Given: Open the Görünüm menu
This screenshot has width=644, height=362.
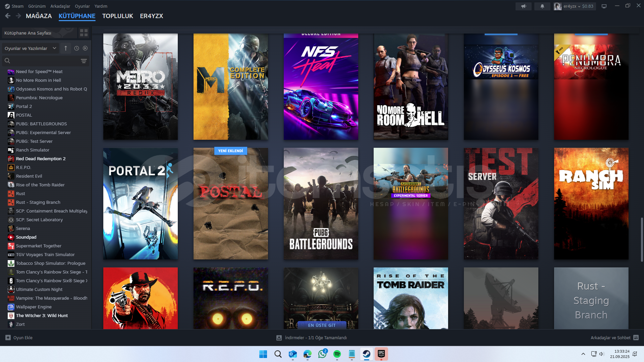Looking at the screenshot, I should click(x=37, y=6).
